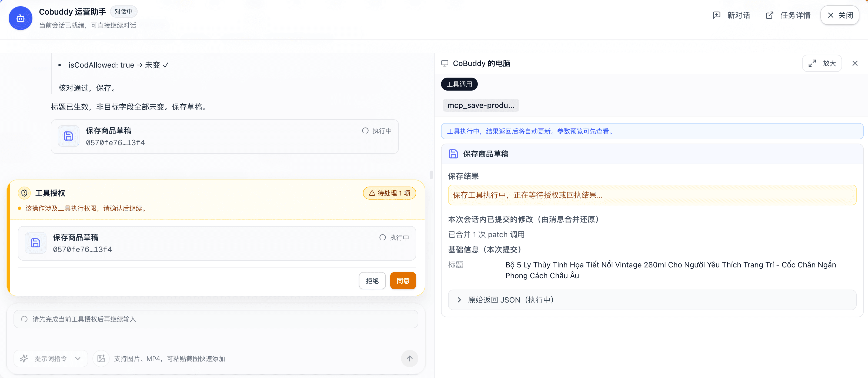The height and width of the screenshot is (378, 868).
Task: Open 任务详情 task details link
Action: pyautogui.click(x=788, y=15)
